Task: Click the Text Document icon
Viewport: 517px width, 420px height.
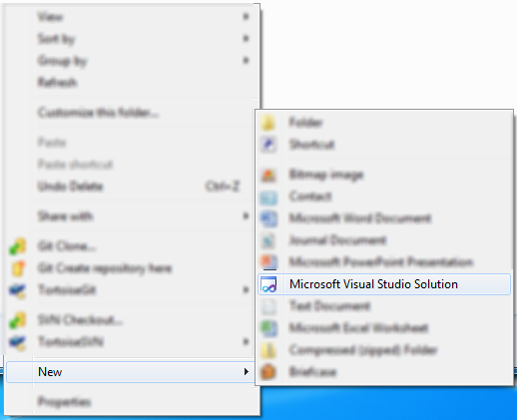Action: click(268, 306)
